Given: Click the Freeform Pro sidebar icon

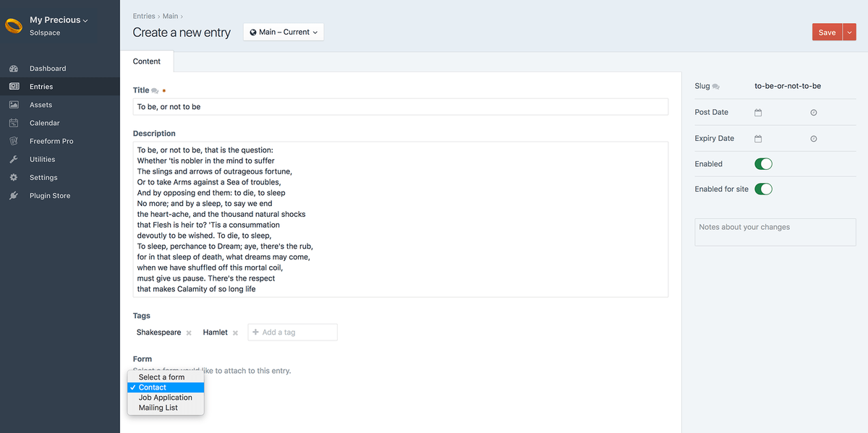Looking at the screenshot, I should 14,141.
